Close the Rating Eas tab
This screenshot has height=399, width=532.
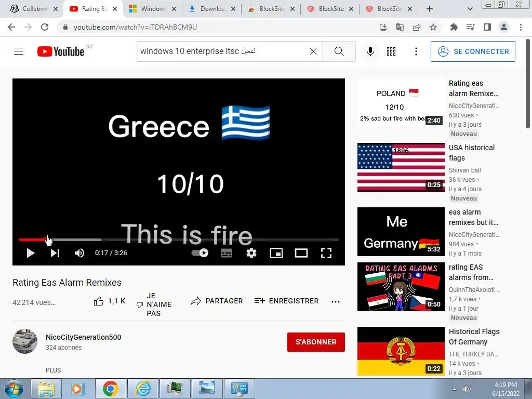(115, 9)
